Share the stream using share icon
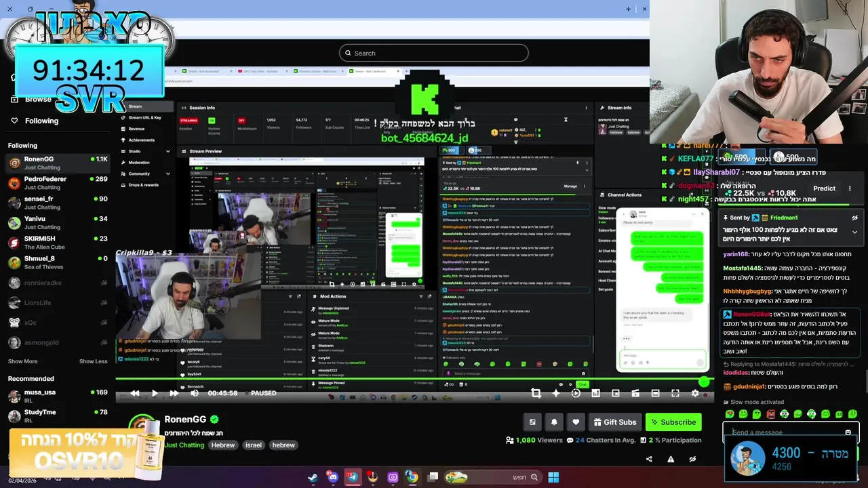The width and height of the screenshot is (868, 488). click(649, 459)
